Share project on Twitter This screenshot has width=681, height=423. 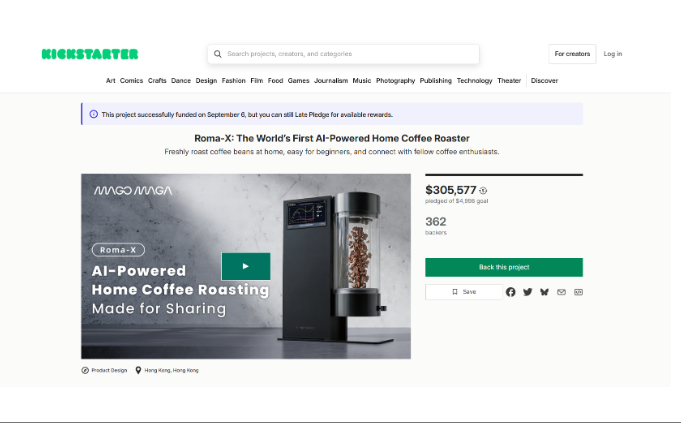(x=527, y=292)
